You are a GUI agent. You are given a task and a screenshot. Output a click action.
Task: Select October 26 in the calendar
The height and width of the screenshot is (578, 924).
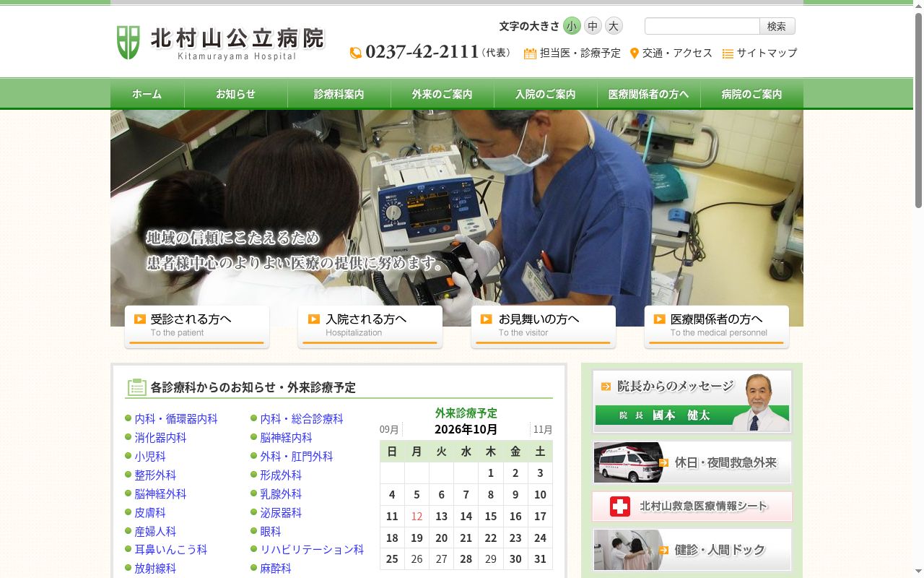tap(417, 559)
